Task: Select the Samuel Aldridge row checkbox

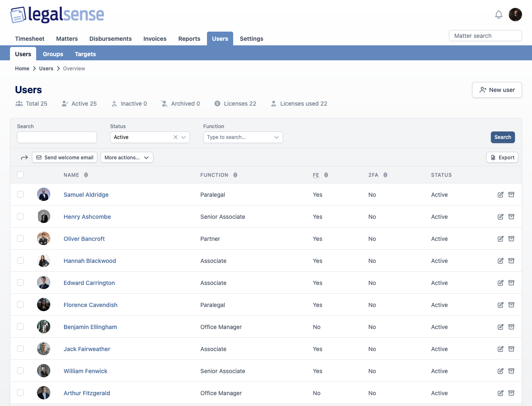Action: point(20,194)
